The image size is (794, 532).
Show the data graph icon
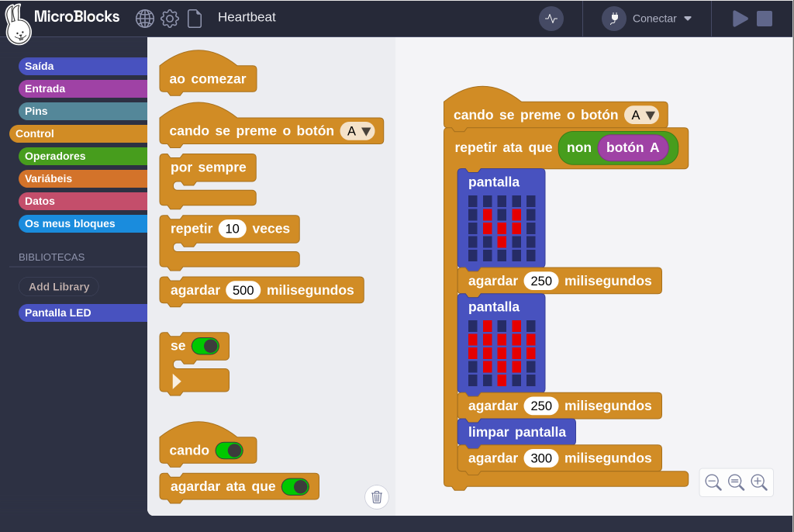tap(551, 19)
